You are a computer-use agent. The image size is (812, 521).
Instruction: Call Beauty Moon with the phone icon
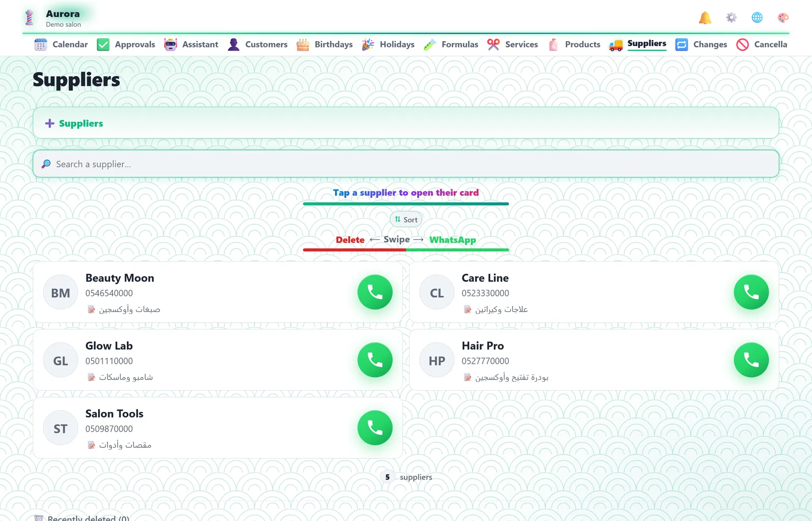[375, 292]
